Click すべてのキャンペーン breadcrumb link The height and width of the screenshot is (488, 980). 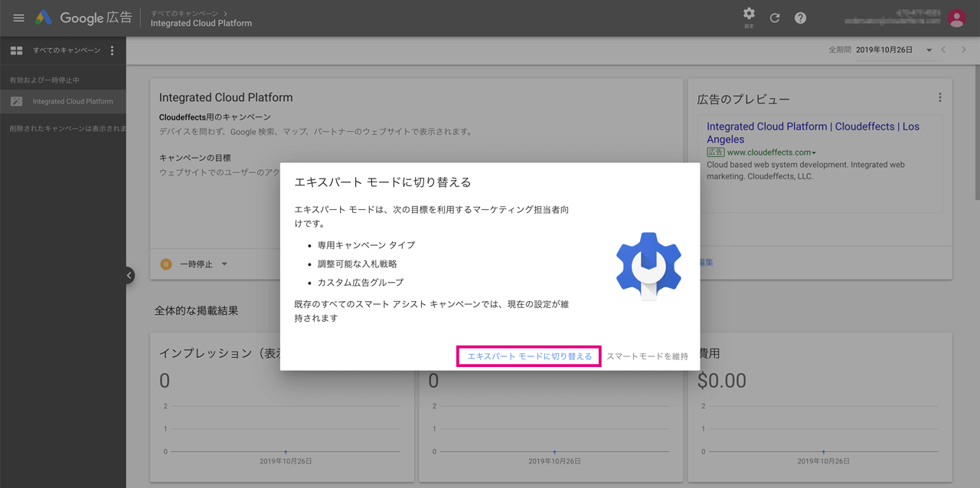(184, 13)
